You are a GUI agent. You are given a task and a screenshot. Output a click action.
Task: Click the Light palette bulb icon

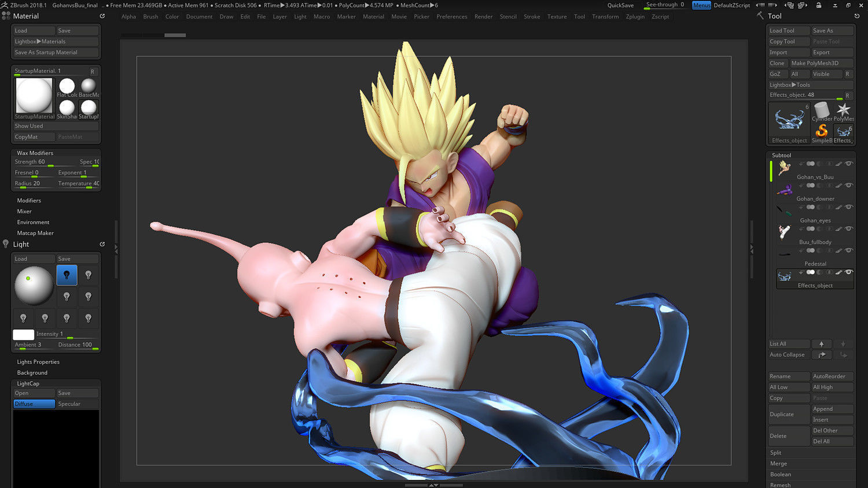click(x=6, y=244)
